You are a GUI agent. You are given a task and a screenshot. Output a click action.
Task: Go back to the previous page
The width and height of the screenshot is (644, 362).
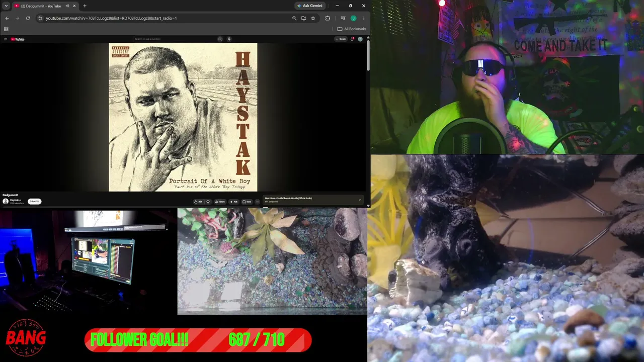pyautogui.click(x=7, y=18)
